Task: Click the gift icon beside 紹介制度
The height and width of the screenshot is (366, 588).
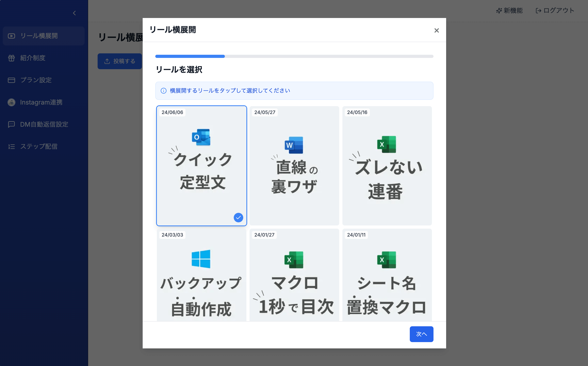Action: pos(11,58)
